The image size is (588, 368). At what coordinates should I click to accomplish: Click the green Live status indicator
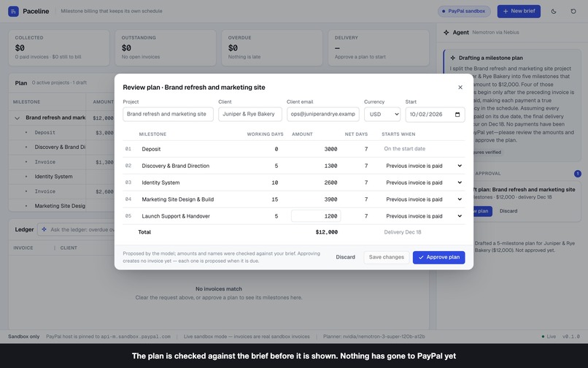coord(549,337)
